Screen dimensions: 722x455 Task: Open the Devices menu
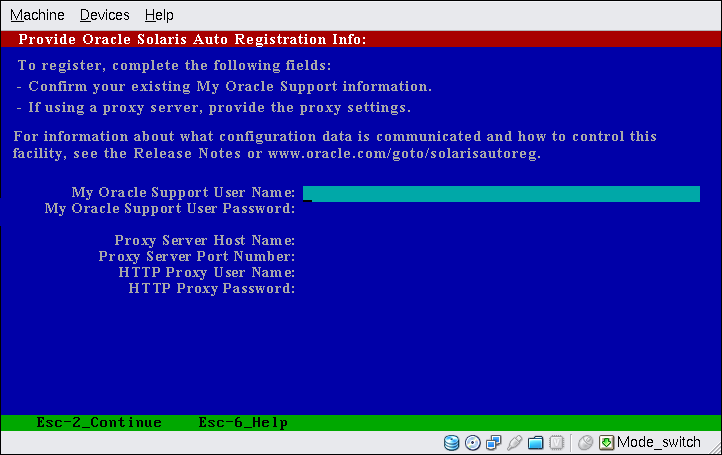pyautogui.click(x=105, y=15)
